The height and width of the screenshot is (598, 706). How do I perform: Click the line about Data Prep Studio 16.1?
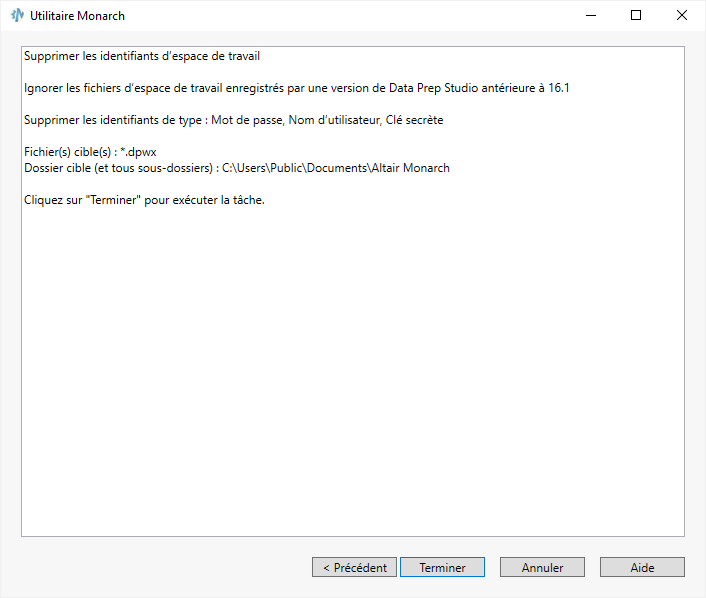click(297, 88)
